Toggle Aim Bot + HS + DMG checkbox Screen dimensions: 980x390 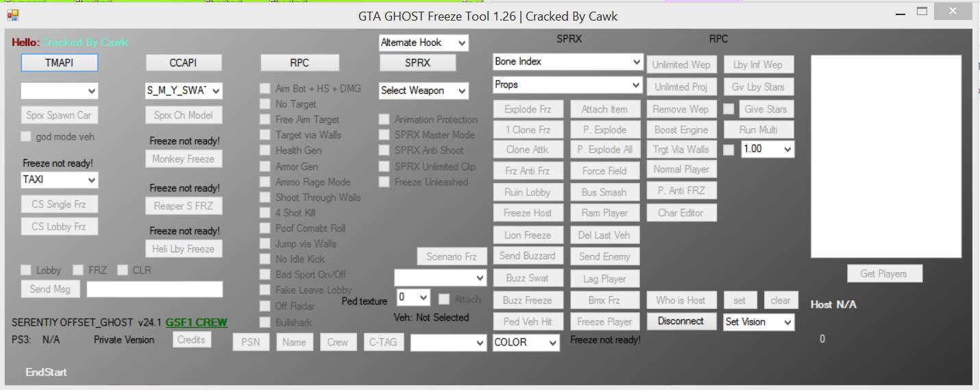pyautogui.click(x=265, y=88)
